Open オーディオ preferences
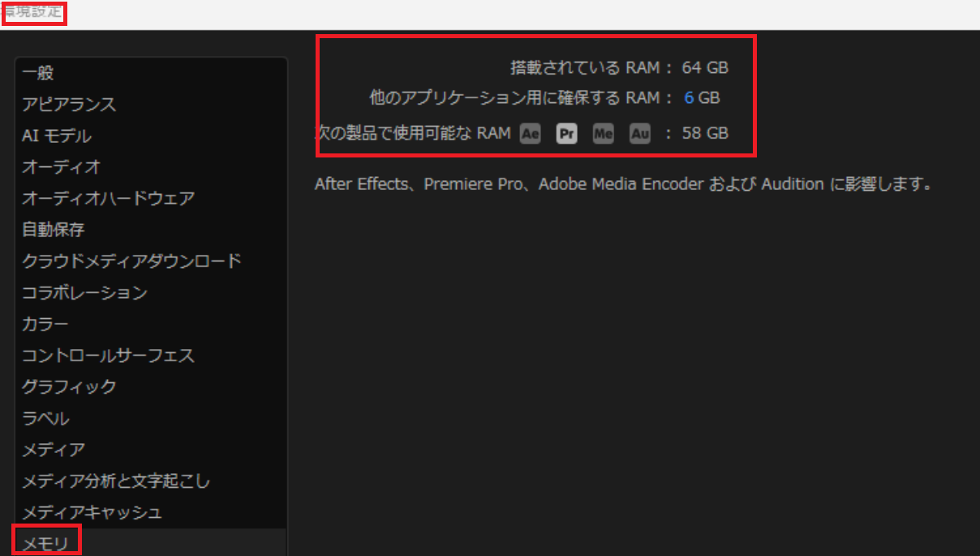Image resolution: width=980 pixels, height=556 pixels. point(62,167)
